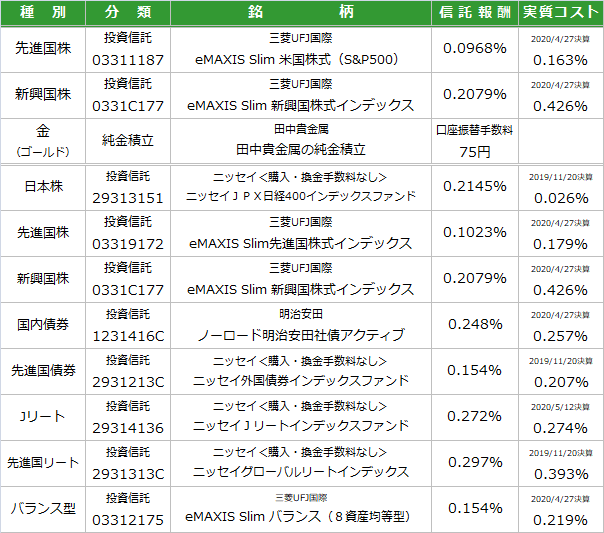This screenshot has height=533, width=604.
Task: Select the 日本株 category cell
Action: tap(44, 186)
